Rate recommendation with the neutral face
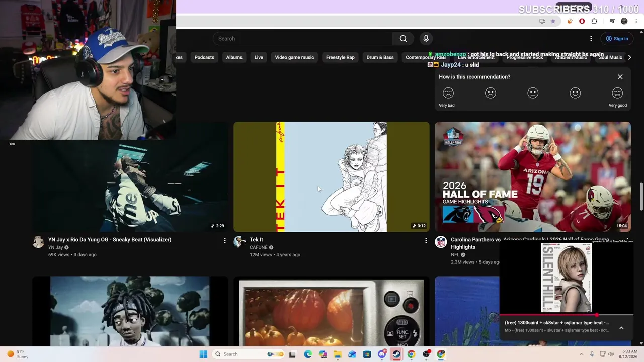This screenshot has height=362, width=644. coord(533,93)
